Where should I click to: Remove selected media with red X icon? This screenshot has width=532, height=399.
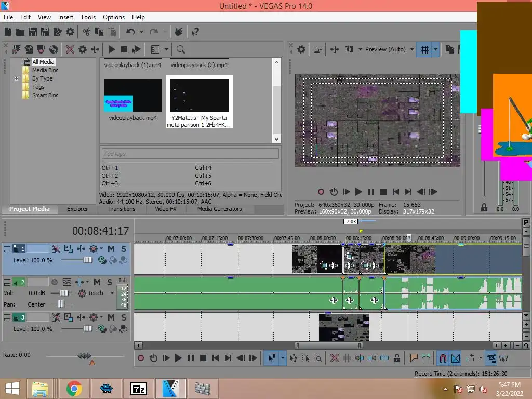(x=70, y=49)
